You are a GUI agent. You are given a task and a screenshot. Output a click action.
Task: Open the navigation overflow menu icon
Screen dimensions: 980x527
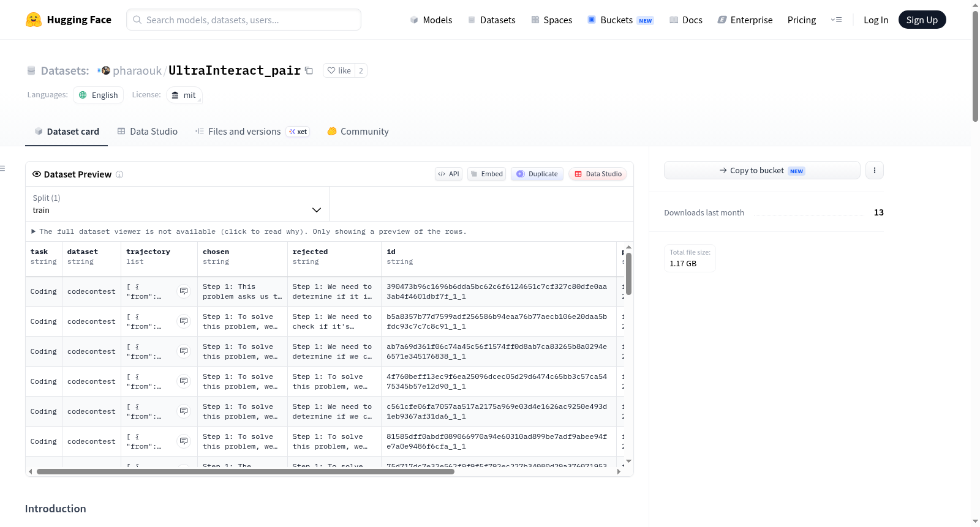pyautogui.click(x=836, y=20)
